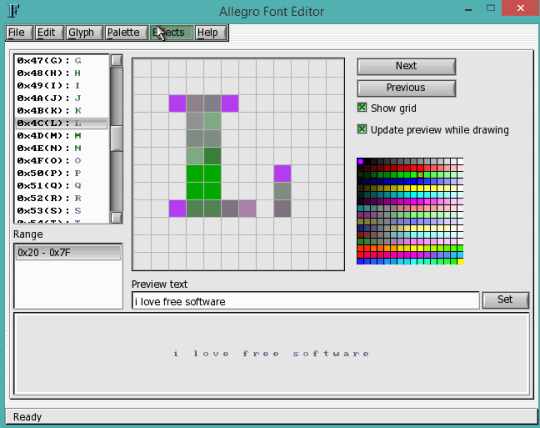
Task: Click the Allegro Font Editor title bar icon
Action: pyautogui.click(x=13, y=11)
